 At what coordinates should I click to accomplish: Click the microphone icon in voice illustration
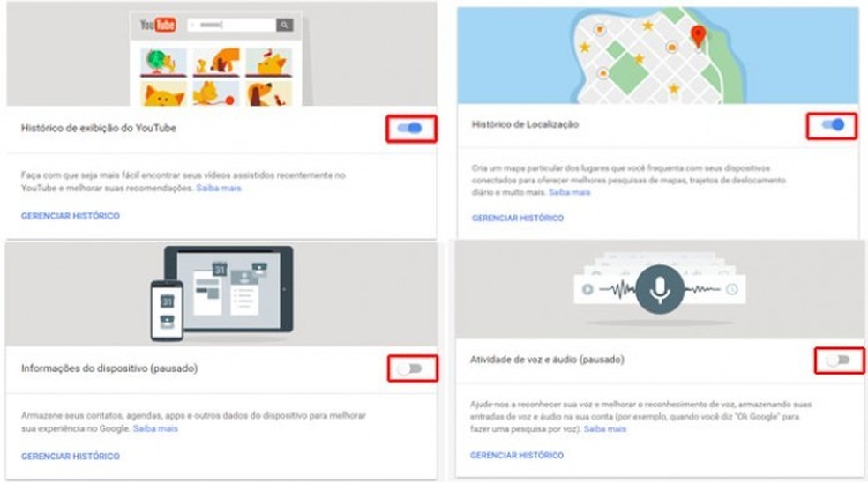pos(660,289)
